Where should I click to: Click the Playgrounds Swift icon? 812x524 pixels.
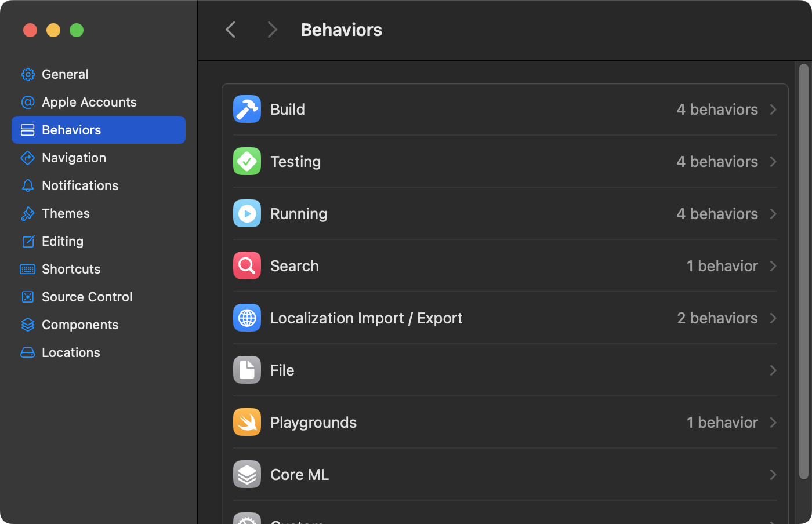[x=247, y=423]
